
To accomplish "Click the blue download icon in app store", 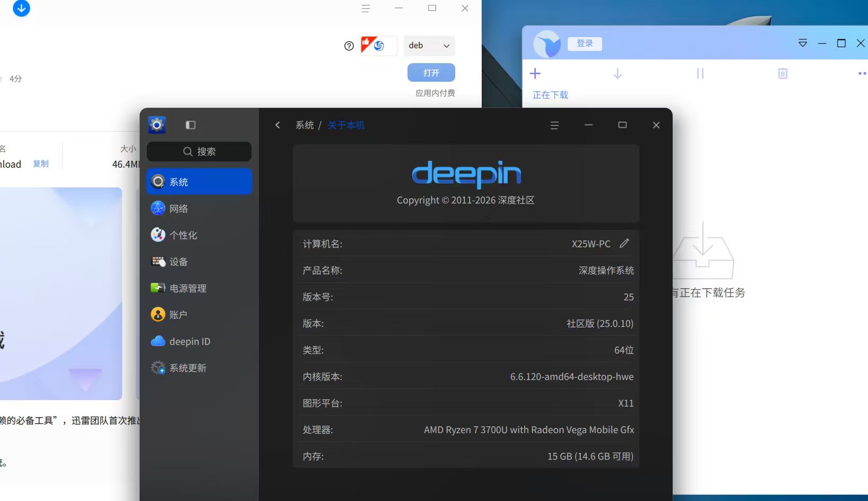I will (21, 8).
